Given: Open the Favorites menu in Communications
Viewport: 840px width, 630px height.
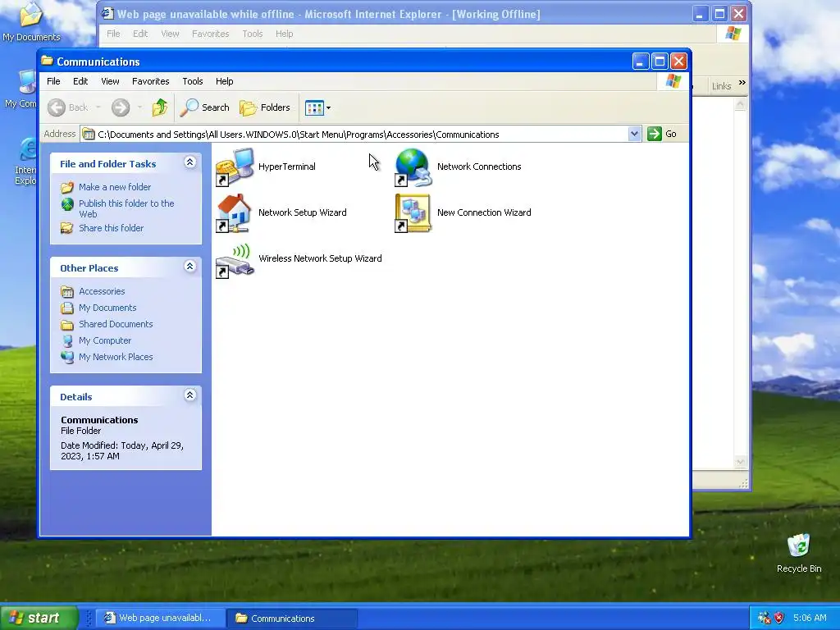Looking at the screenshot, I should [x=151, y=81].
